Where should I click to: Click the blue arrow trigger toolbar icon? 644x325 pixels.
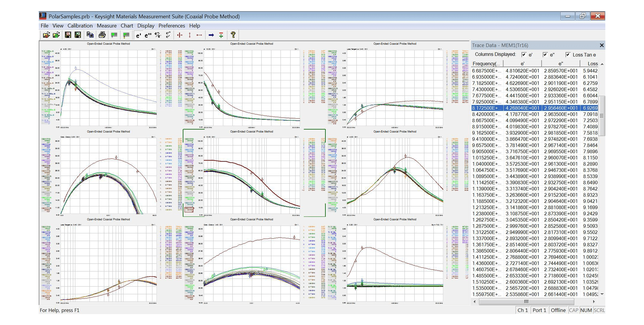point(211,35)
